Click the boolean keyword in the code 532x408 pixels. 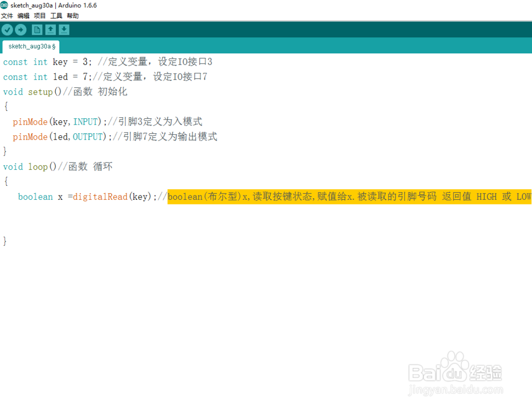[x=35, y=197]
